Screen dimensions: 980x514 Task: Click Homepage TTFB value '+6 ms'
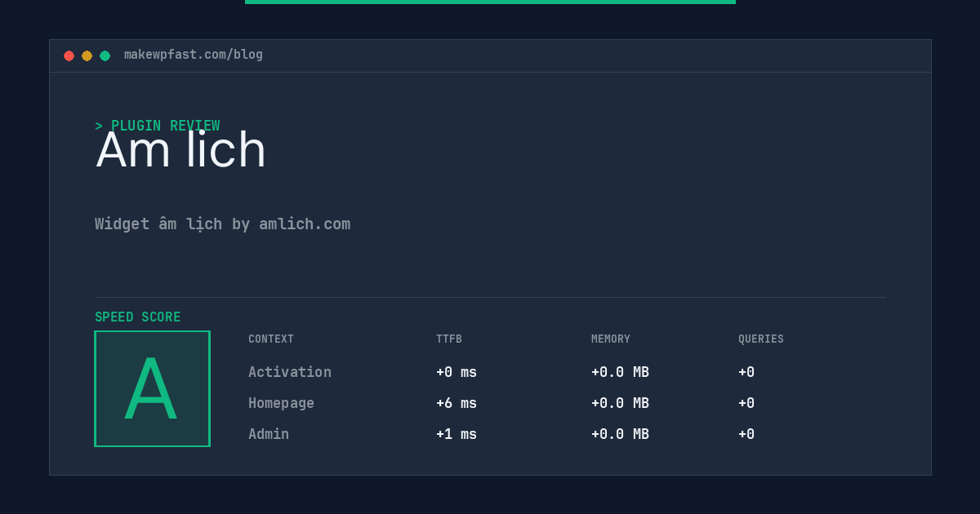click(x=457, y=403)
